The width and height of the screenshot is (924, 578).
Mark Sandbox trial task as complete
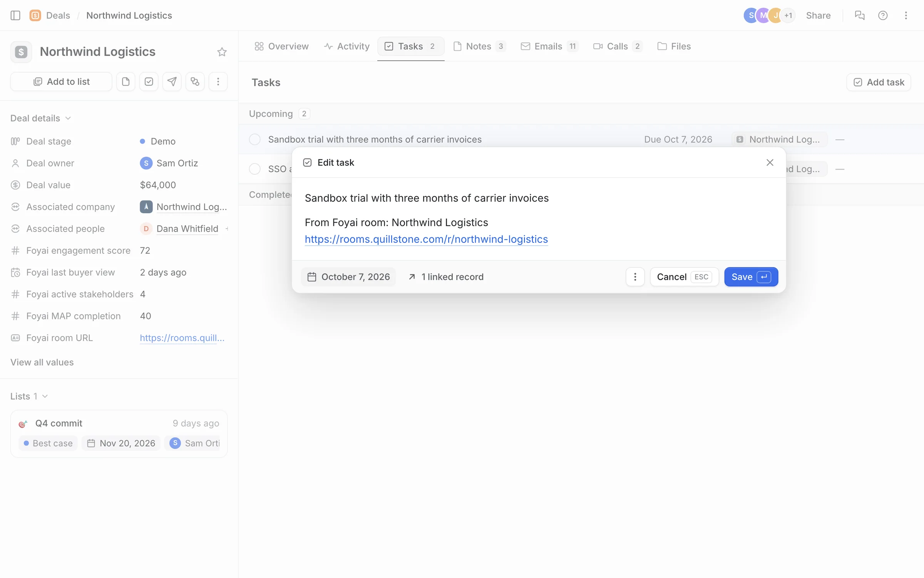tap(255, 139)
